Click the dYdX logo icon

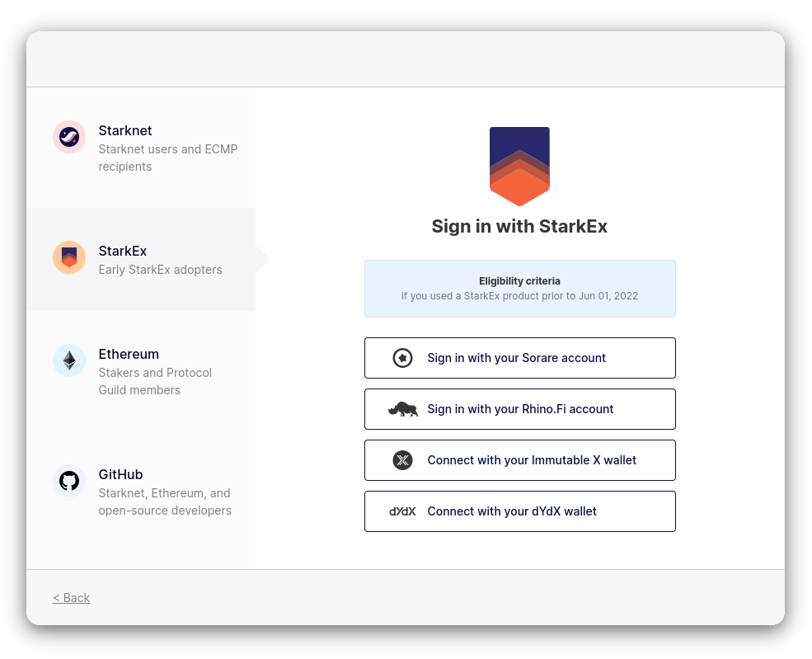point(402,511)
